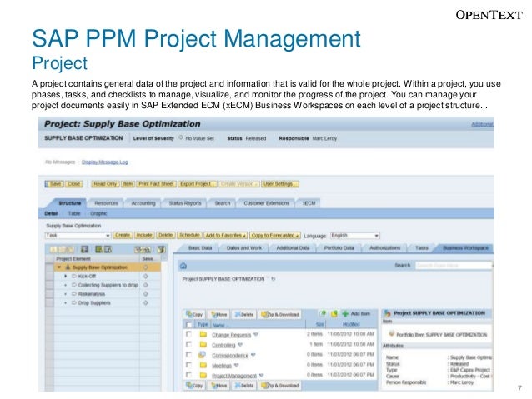This screenshot has width=532, height=399.
Task: Open the Change Requests folder link
Action: tap(231, 335)
